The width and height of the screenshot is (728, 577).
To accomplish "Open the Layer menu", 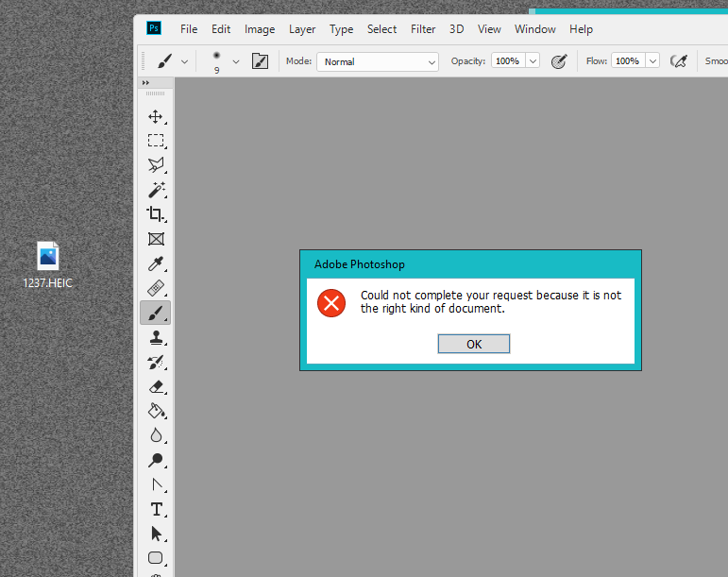I will click(x=302, y=29).
